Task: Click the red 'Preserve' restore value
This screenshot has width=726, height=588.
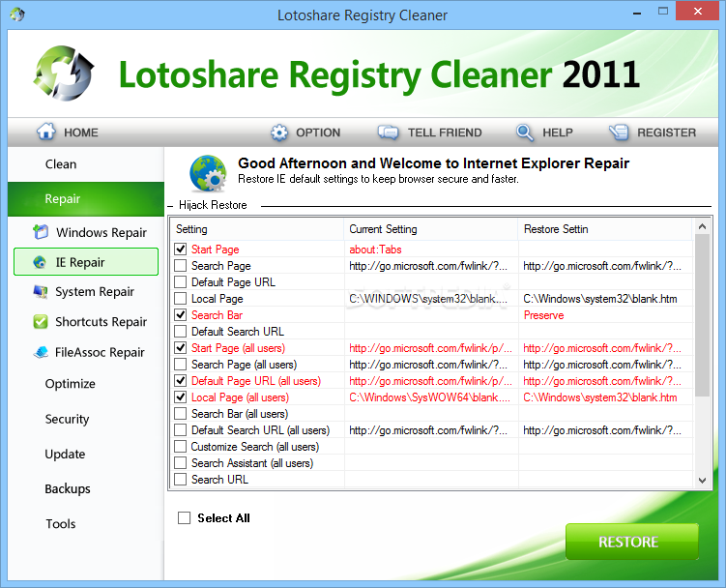Action: 543,315
